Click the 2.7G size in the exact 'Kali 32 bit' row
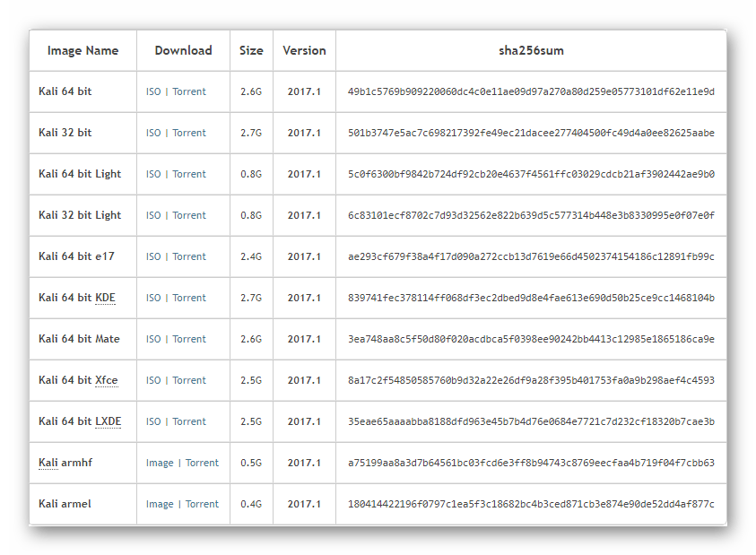This screenshot has height=555, width=756. pyautogui.click(x=251, y=133)
